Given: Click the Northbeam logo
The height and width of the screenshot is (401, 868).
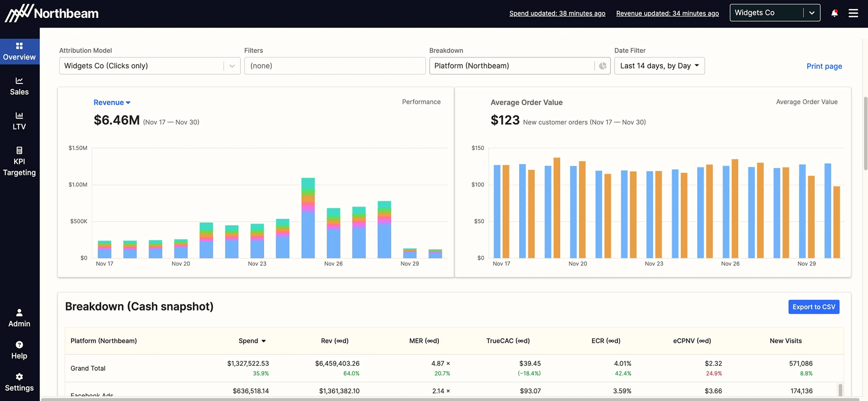Looking at the screenshot, I should [52, 13].
